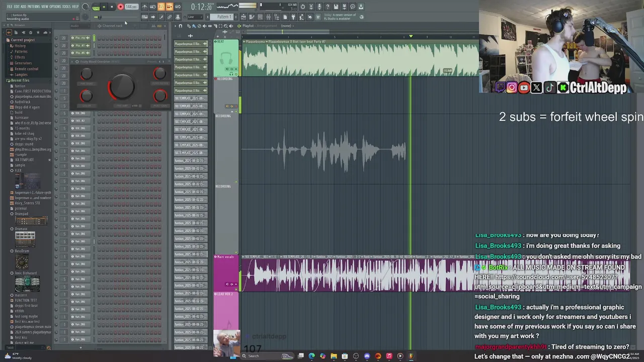Viewport: 644px width, 362px height.
Task: Click the stop playback button
Action: pos(112,7)
